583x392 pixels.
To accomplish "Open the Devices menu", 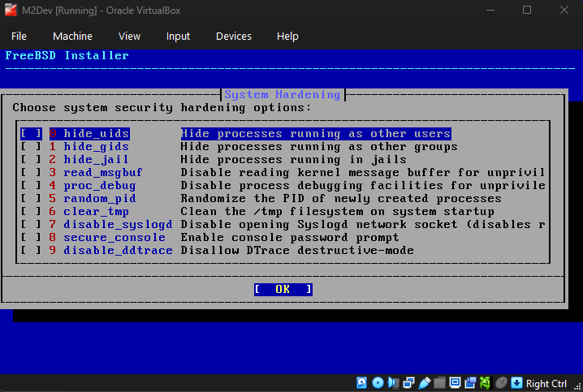I will [233, 37].
